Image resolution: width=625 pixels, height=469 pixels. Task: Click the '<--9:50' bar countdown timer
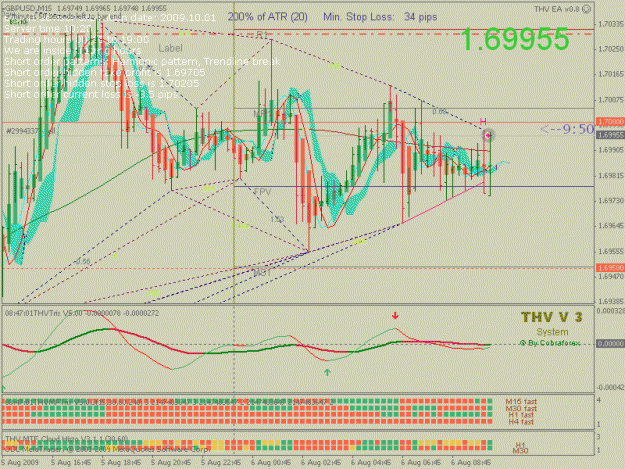(567, 129)
